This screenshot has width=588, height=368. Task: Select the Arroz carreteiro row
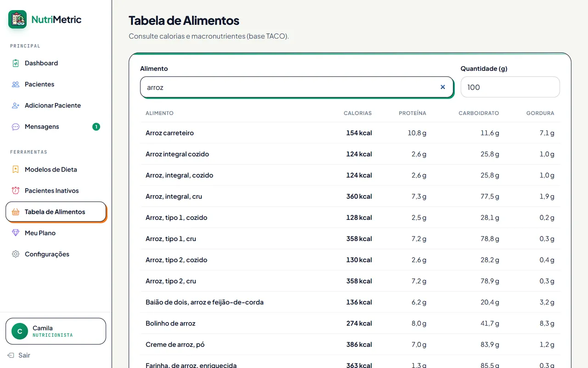click(351, 133)
